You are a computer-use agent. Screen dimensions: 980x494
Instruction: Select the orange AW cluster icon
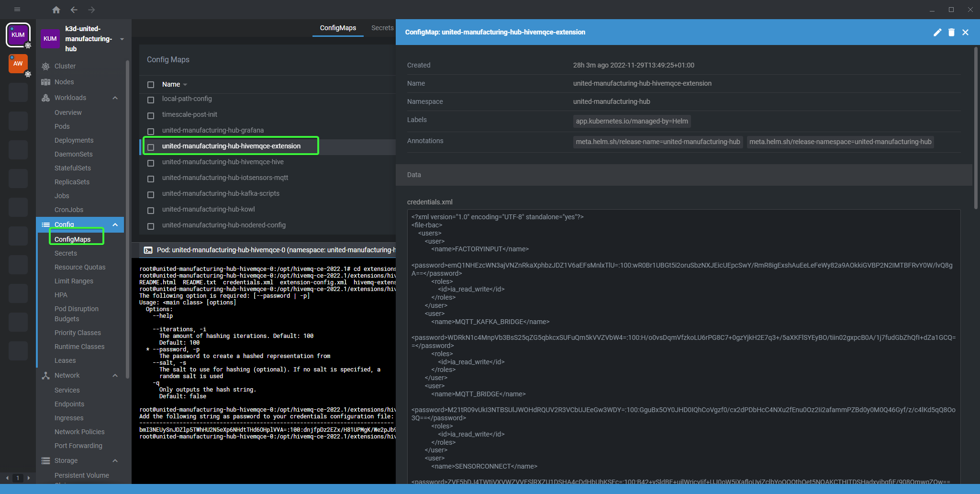[x=18, y=64]
